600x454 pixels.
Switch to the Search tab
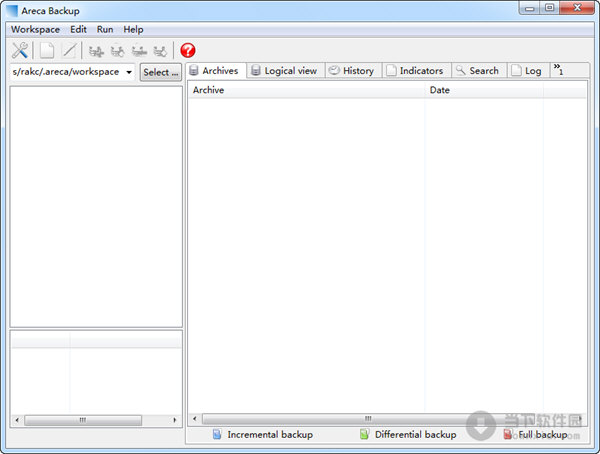479,71
